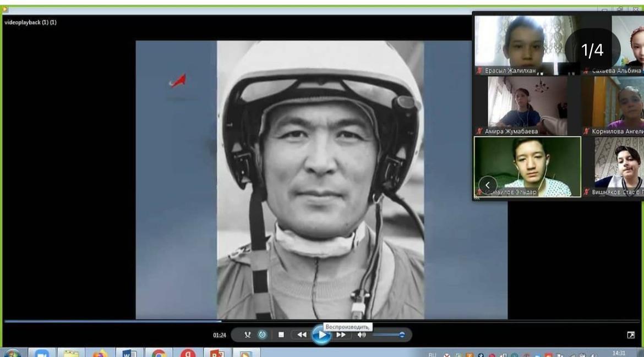Click the Windows Start button

pos(11,353)
